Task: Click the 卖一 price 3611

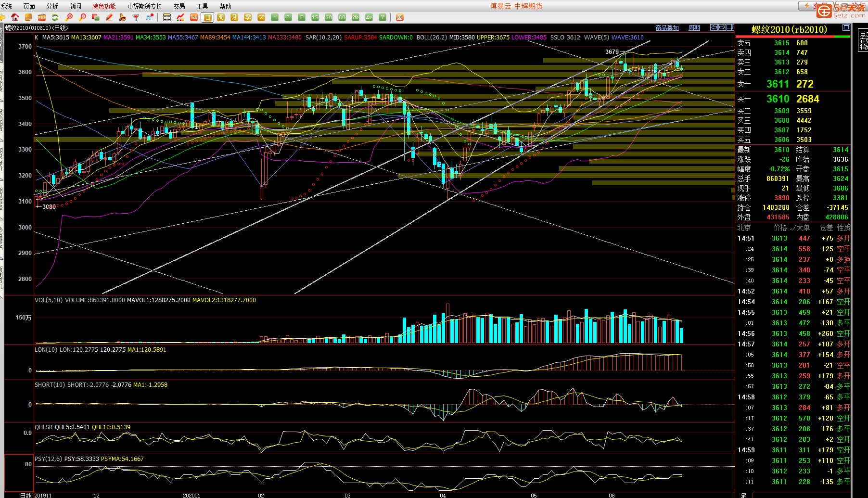Action: 778,84
